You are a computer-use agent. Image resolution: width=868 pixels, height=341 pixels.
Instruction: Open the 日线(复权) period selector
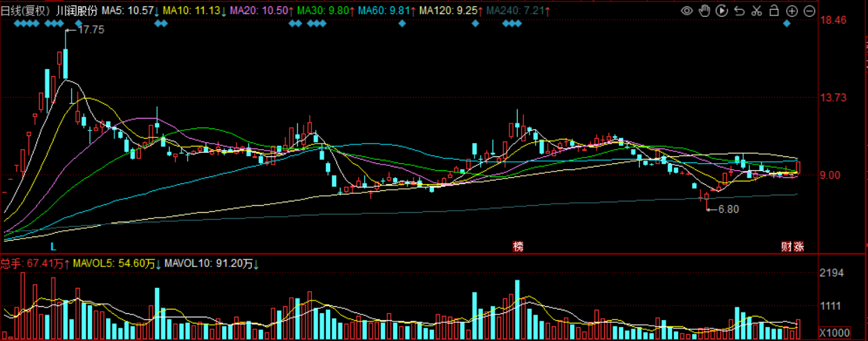[26, 11]
